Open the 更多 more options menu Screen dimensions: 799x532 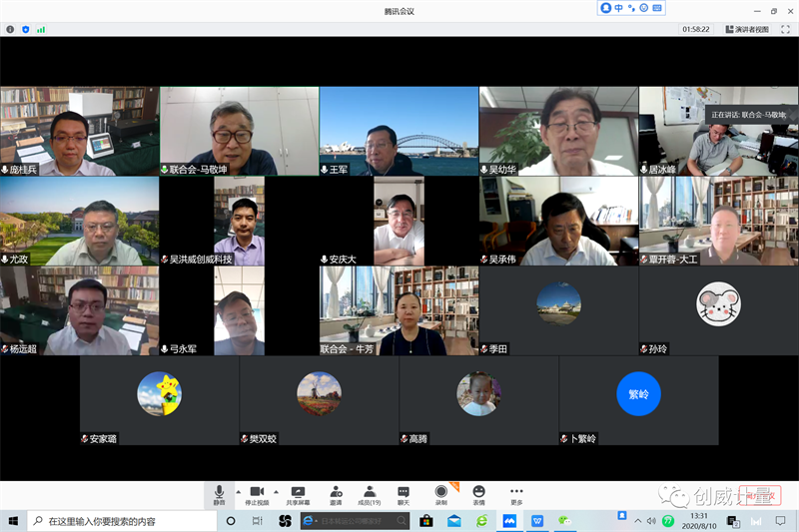tap(516, 493)
